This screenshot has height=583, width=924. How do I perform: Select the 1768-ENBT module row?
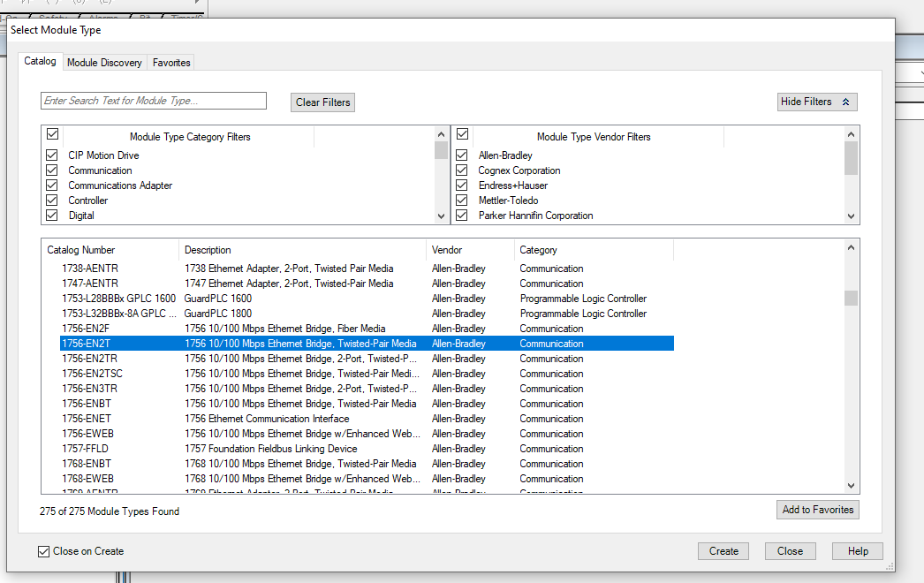[x=367, y=464]
